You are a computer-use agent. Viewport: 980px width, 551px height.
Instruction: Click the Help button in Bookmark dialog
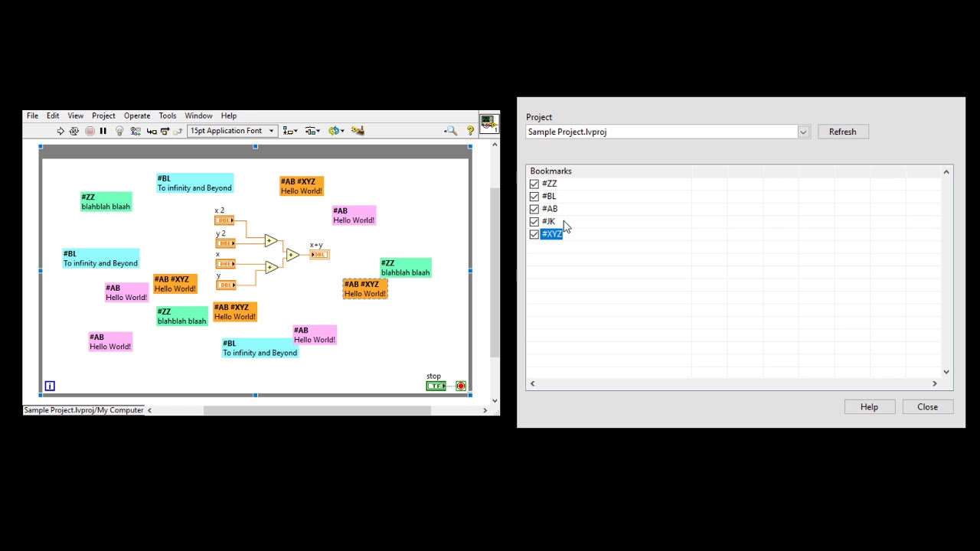(x=869, y=407)
